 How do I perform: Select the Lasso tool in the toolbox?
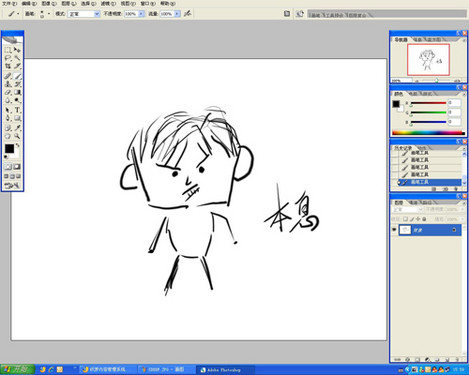click(8, 58)
